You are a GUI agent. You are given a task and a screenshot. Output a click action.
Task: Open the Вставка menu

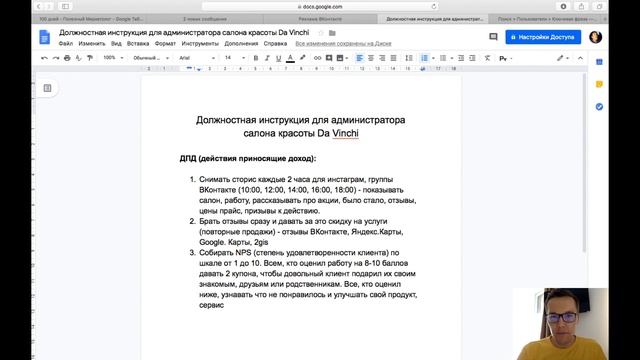click(x=138, y=43)
